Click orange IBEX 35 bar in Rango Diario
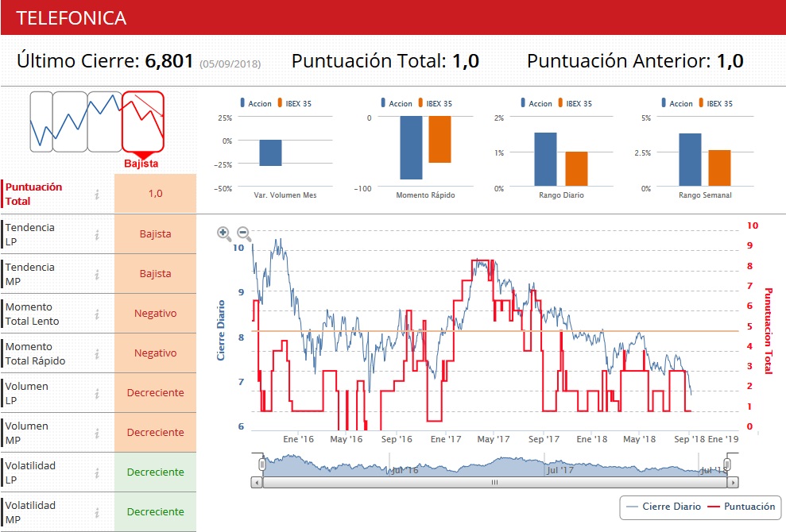 pos(576,169)
